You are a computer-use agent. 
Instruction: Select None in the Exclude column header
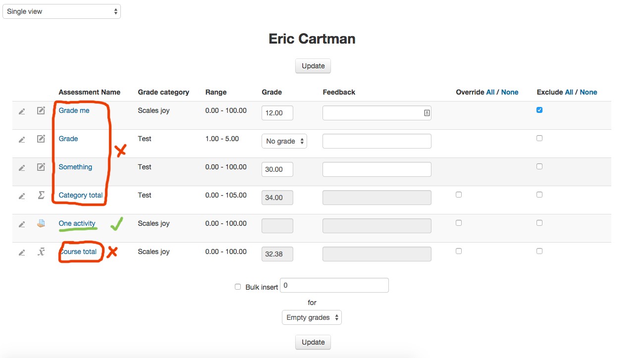point(589,92)
